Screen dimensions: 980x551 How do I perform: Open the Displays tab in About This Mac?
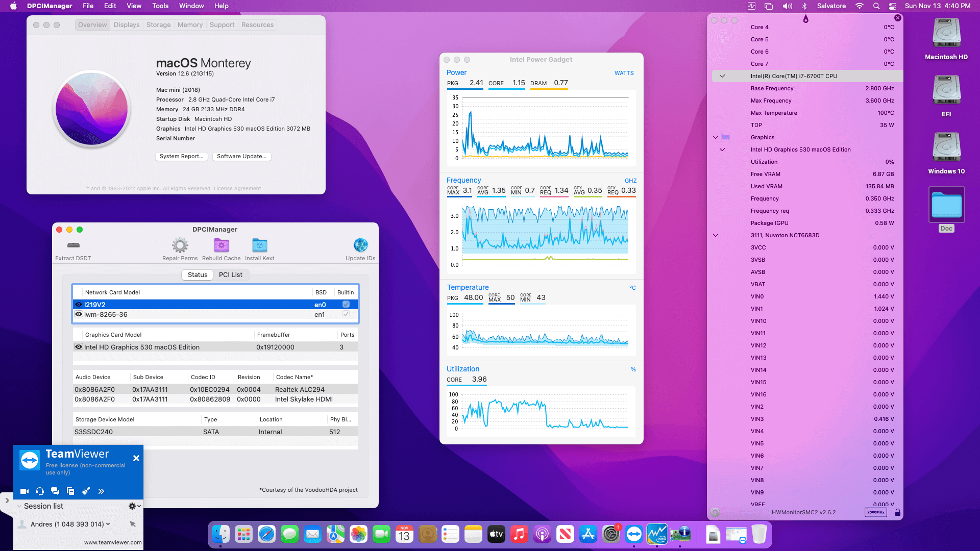coord(127,24)
